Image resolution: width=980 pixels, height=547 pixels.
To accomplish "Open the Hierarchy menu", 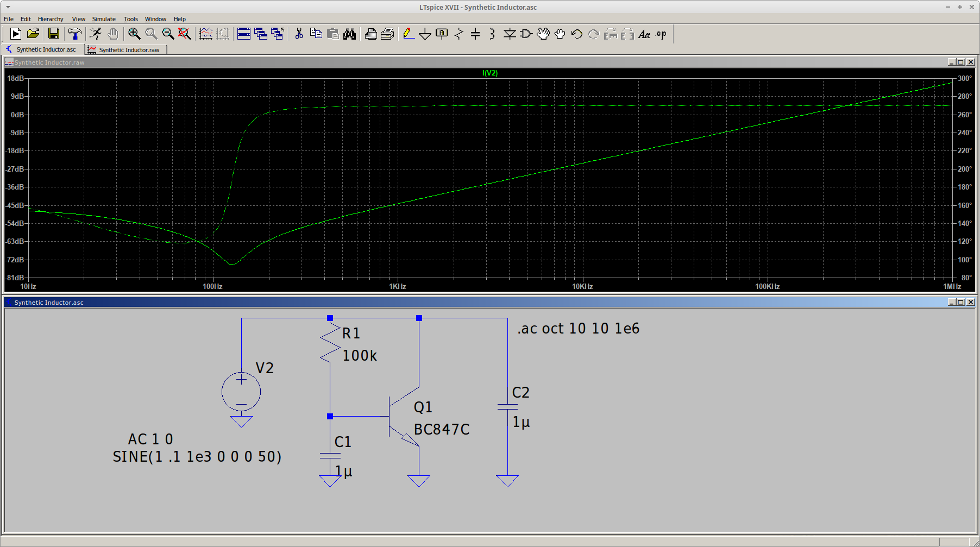I will coord(51,19).
